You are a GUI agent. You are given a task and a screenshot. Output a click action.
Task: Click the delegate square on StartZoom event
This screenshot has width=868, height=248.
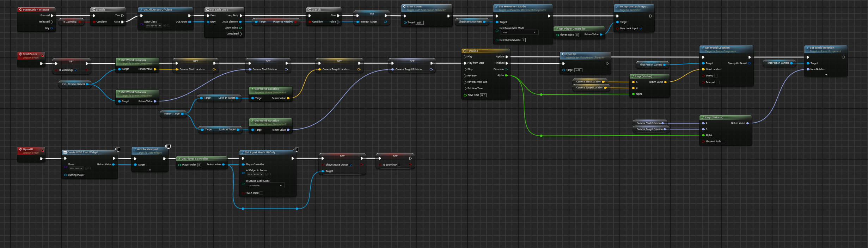(x=43, y=55)
